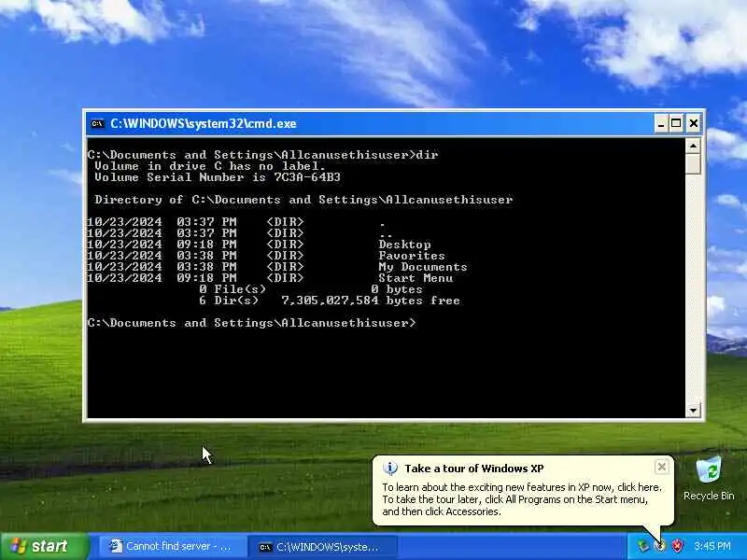Click the scroll up arrow in cmd window
Image resolution: width=747 pixels, height=560 pixels.
(693, 146)
